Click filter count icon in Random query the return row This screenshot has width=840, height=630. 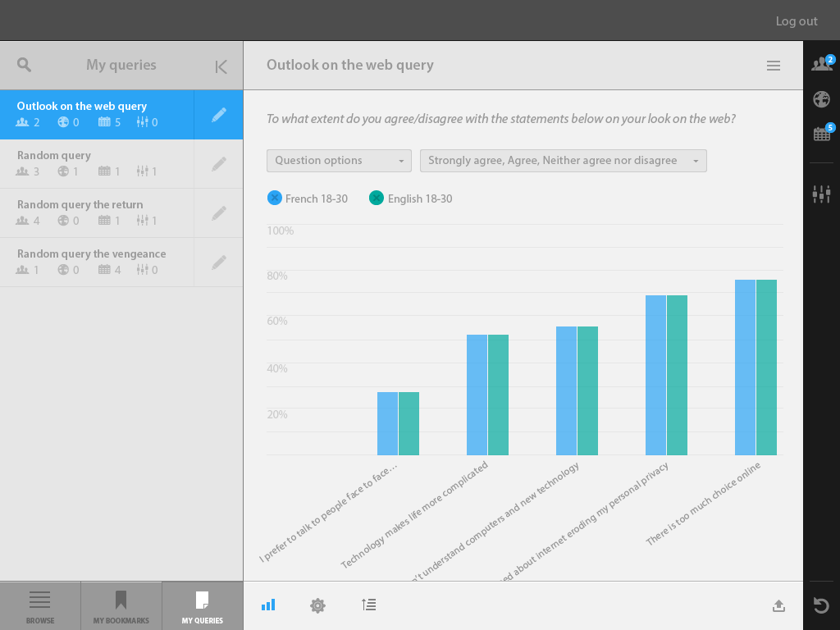[x=142, y=220]
